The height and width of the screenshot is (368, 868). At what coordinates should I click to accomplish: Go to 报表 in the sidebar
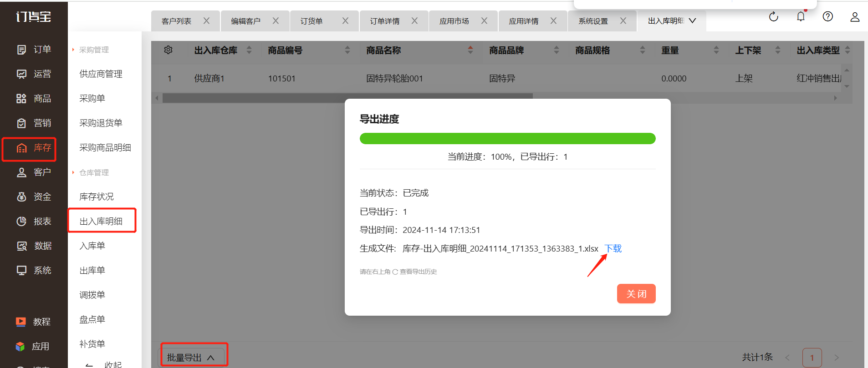pyautogui.click(x=34, y=222)
